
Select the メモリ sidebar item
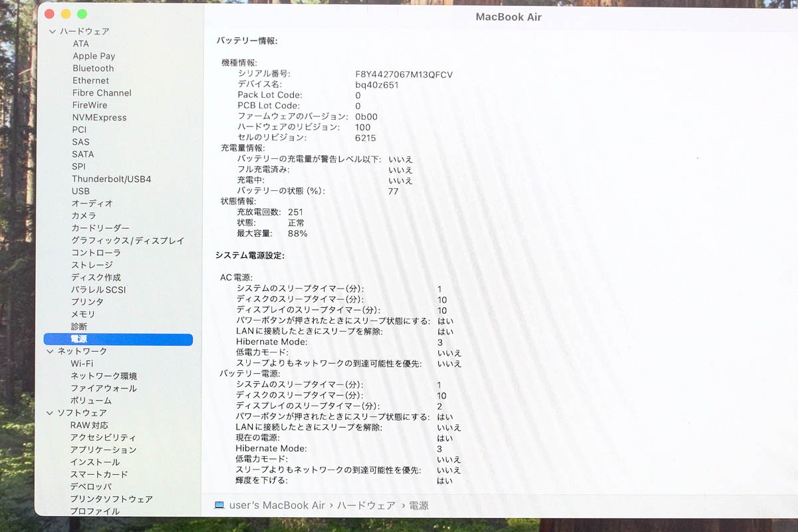[83, 314]
